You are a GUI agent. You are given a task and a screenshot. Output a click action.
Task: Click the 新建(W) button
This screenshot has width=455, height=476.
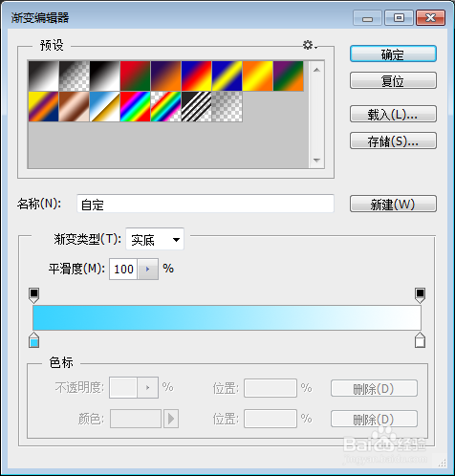click(393, 204)
